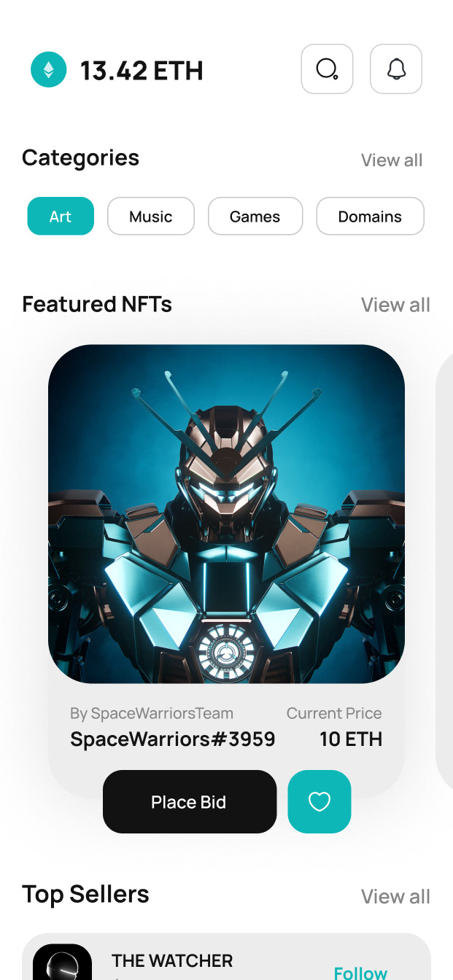
Task: Open THE WATCHER seller name
Action: tap(172, 960)
